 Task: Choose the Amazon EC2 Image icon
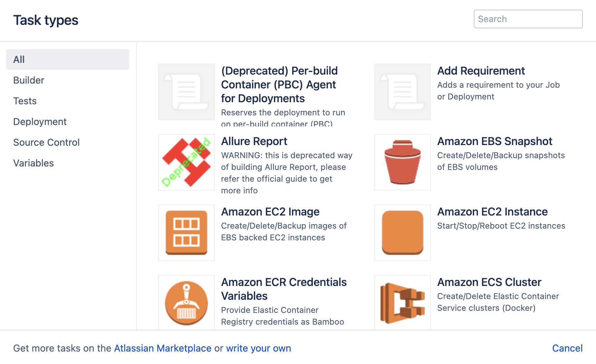click(186, 233)
